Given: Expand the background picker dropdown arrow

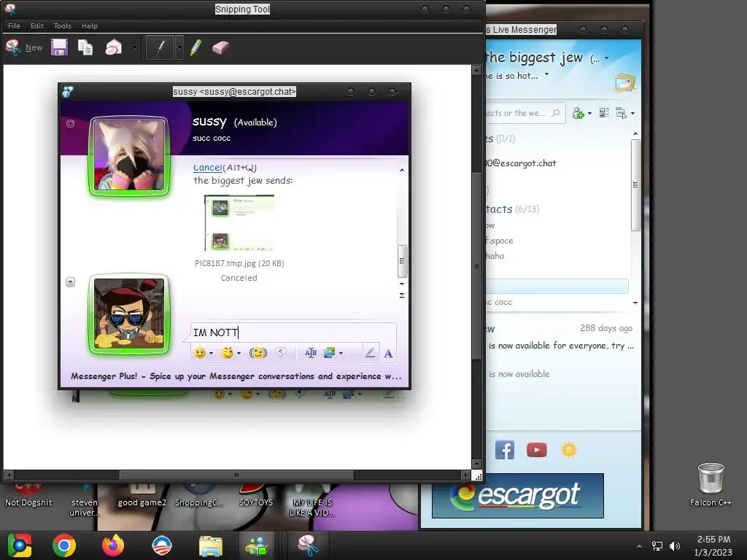Looking at the screenshot, I should tap(341, 354).
